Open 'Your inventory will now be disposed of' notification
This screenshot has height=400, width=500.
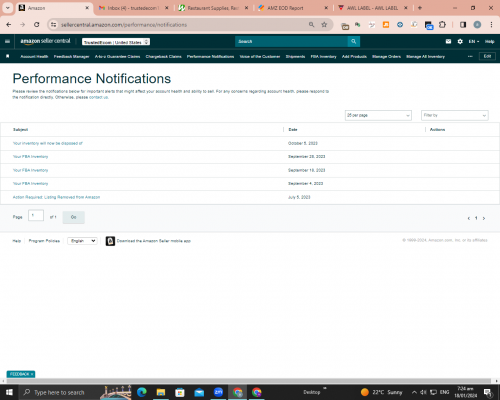47,143
